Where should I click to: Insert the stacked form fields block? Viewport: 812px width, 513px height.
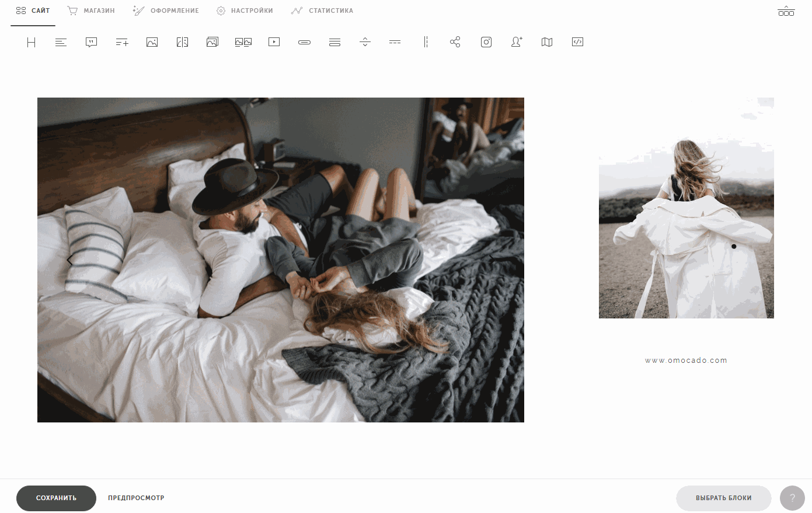(335, 42)
